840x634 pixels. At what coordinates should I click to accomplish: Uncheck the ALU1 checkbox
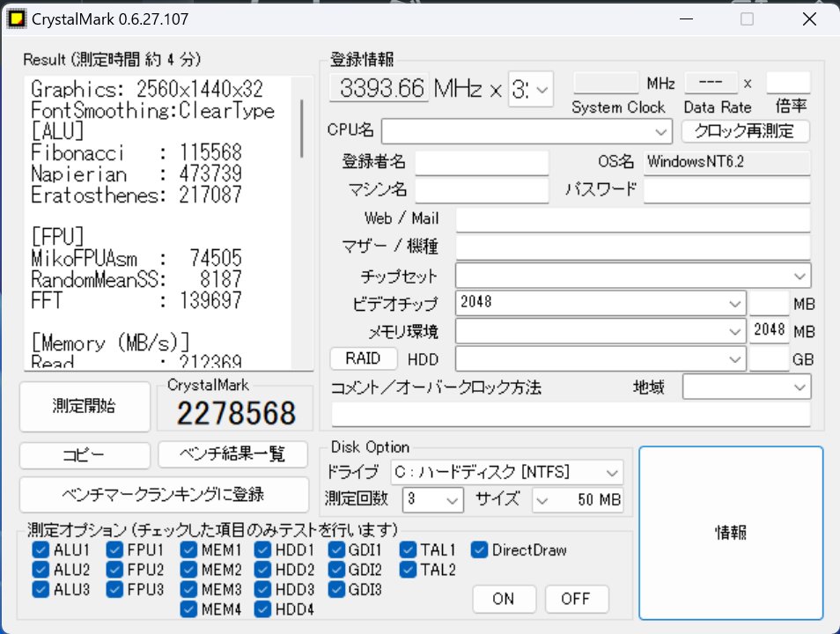click(41, 549)
